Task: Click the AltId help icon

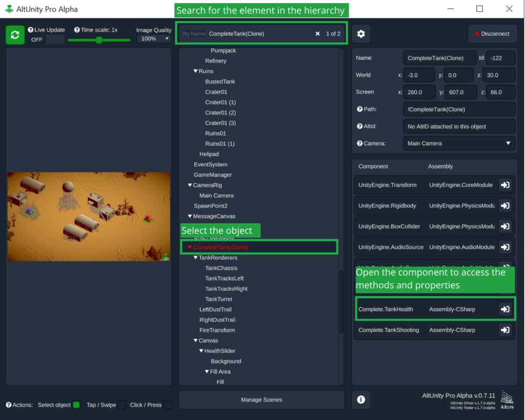Action: [x=359, y=126]
